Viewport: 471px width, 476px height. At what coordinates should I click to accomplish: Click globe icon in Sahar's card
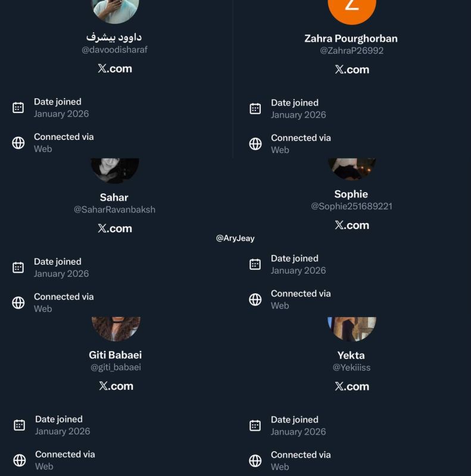[18, 302]
